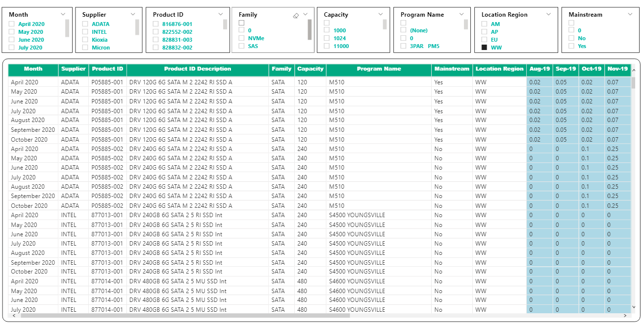Check AP in Location Region slicer
The image size is (644, 325).
(484, 32)
